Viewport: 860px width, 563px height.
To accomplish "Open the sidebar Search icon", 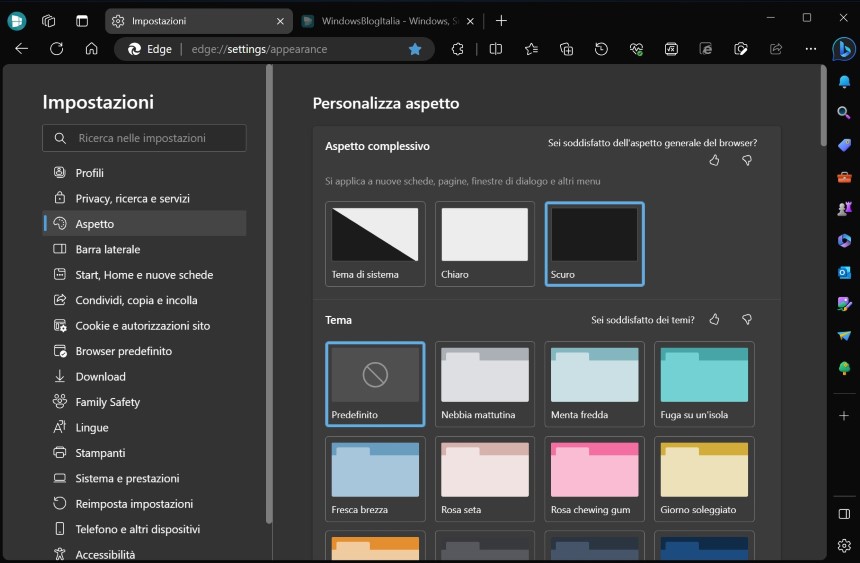I will [845, 113].
